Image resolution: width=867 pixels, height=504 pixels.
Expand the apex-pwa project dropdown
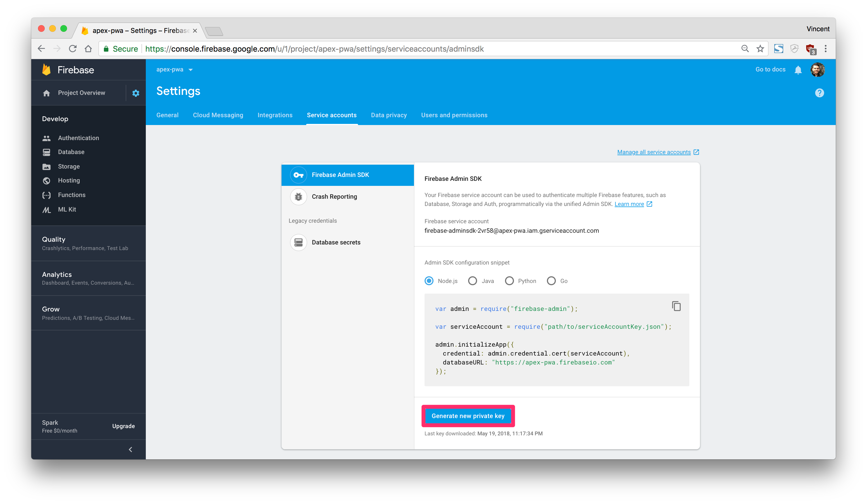tap(174, 69)
